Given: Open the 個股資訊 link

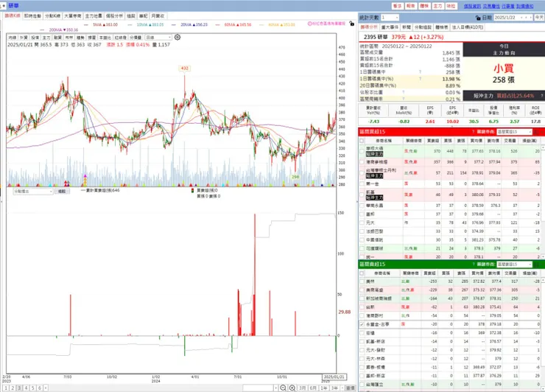Looking at the screenshot, I should pos(472,6).
